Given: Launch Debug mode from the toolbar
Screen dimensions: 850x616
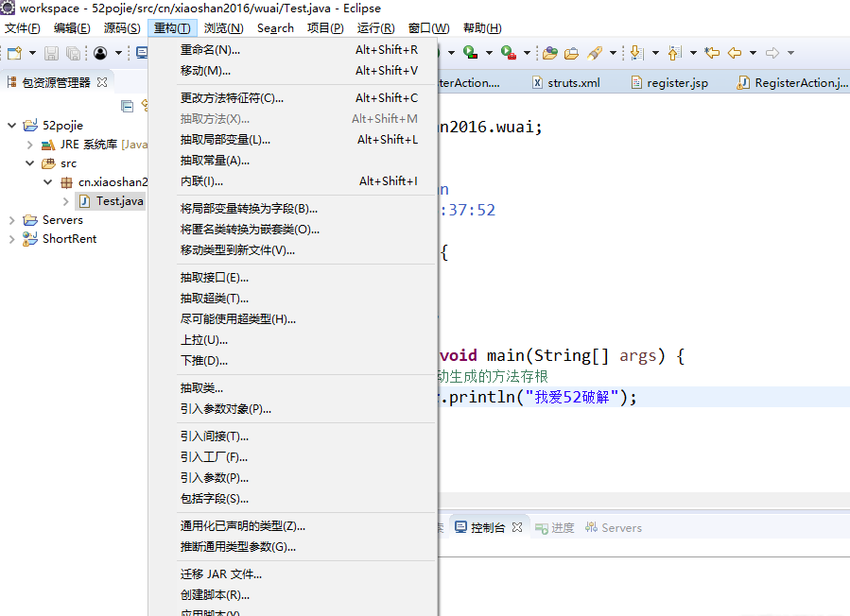Looking at the screenshot, I should (438, 54).
